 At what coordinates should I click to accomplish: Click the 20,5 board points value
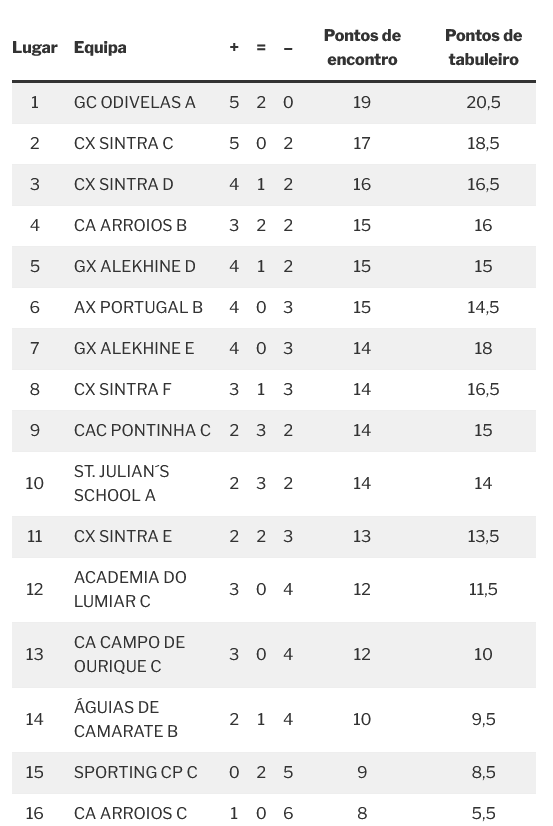coord(483,102)
